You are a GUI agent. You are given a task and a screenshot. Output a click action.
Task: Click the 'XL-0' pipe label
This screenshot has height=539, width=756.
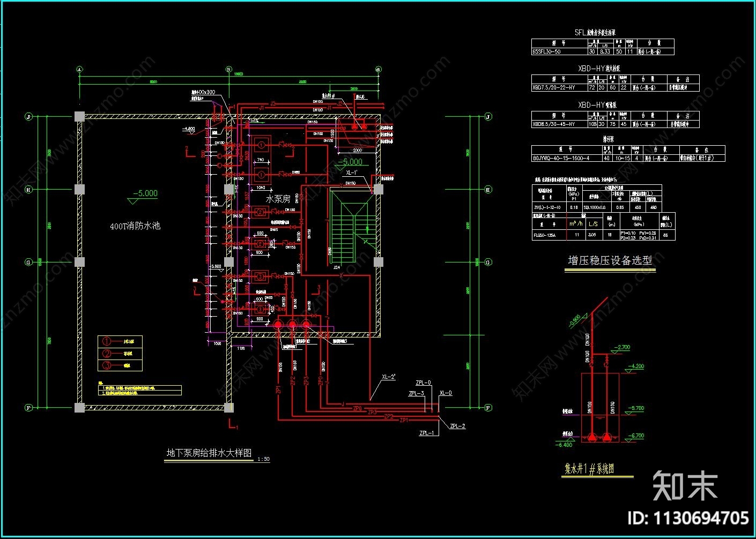(446, 393)
